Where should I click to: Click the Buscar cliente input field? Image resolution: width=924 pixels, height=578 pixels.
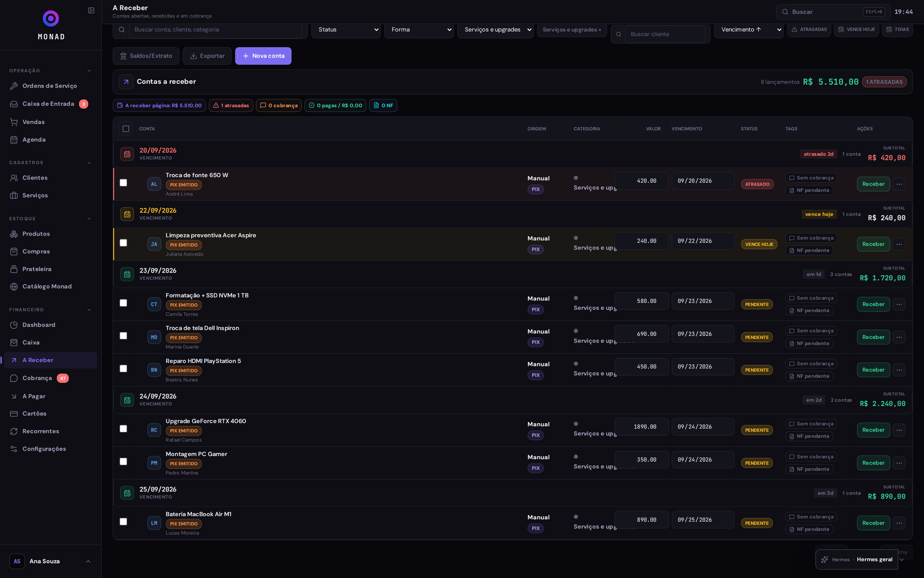(665, 34)
